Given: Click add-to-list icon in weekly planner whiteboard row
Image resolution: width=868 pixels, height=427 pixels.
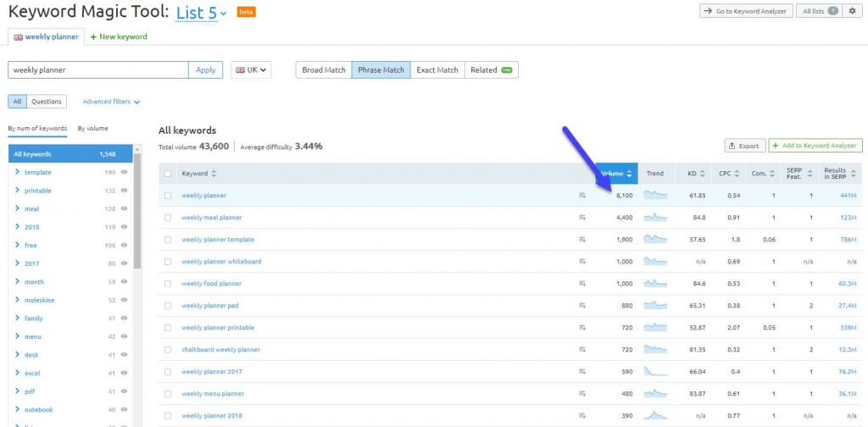Looking at the screenshot, I should point(581,262).
